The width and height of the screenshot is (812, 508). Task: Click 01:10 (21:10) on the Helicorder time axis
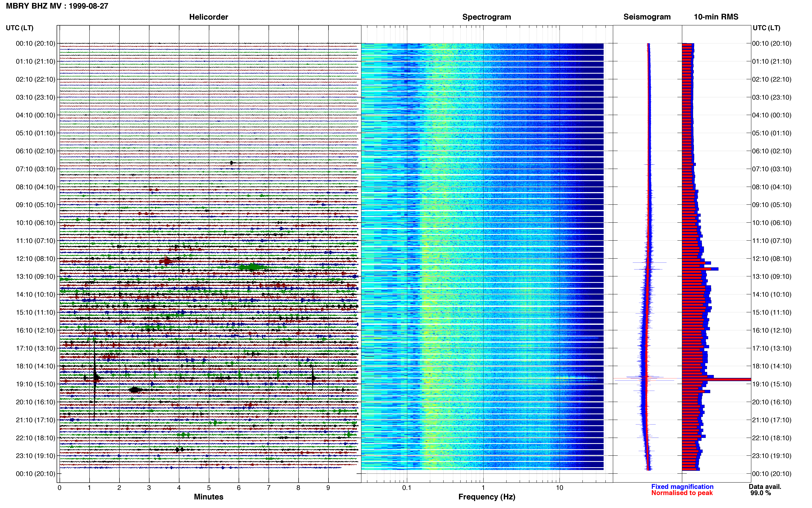[x=36, y=61]
